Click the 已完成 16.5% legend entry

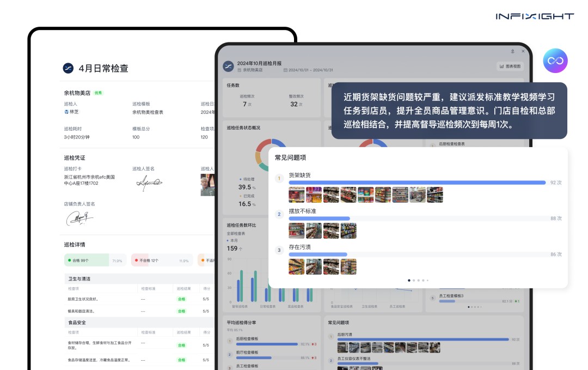tap(247, 201)
